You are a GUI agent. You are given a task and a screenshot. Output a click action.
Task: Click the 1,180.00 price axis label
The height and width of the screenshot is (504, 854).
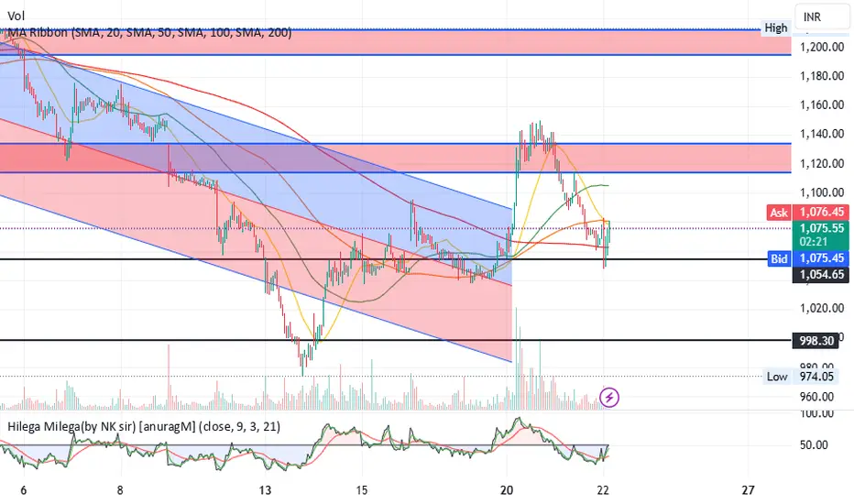[821, 76]
